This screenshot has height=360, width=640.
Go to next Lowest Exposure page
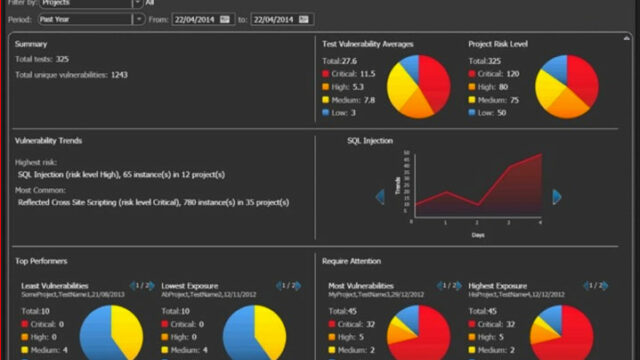[298, 286]
